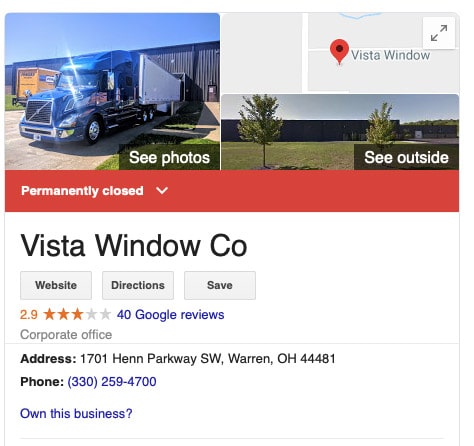Viewport: 474px width, 446px height.
Task: Open the See photos truck thumbnail
Action: click(112, 91)
